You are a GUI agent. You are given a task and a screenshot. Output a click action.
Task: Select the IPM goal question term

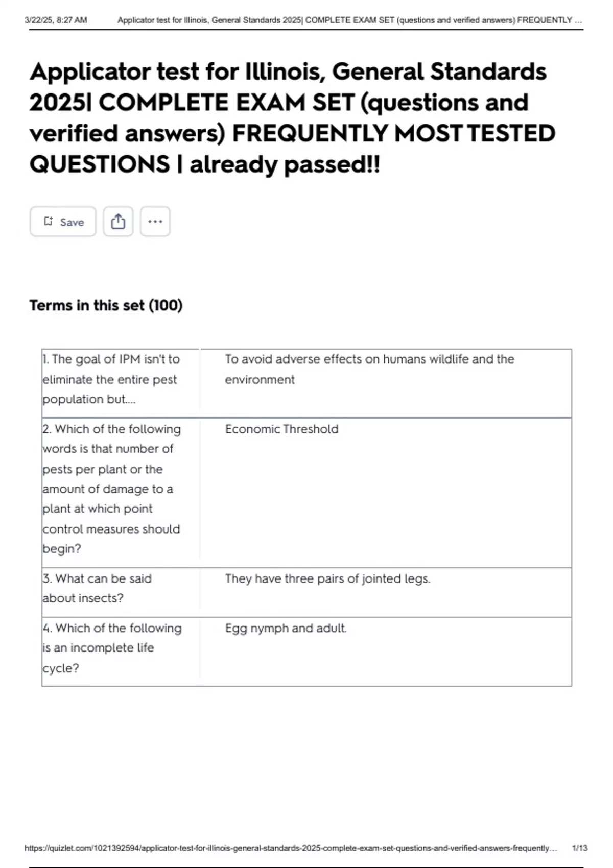[111, 379]
